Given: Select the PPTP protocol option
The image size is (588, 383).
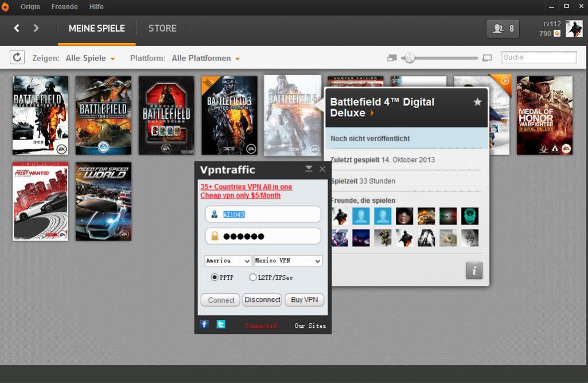Looking at the screenshot, I should [x=215, y=277].
